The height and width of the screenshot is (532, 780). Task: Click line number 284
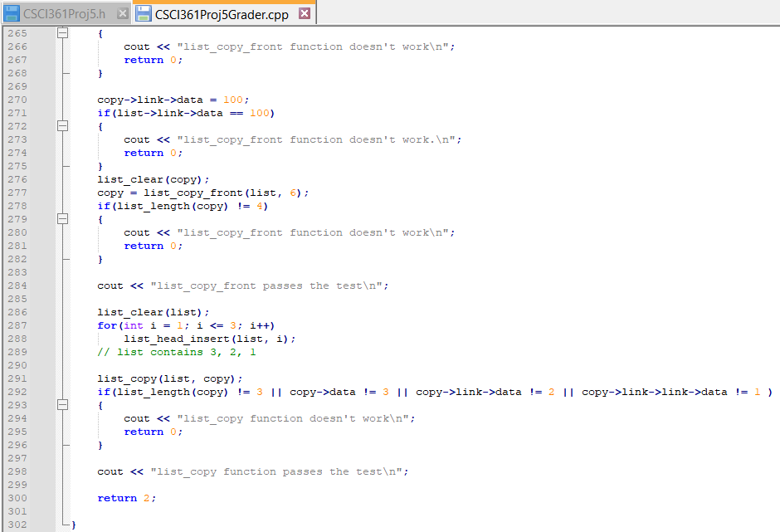pyautogui.click(x=17, y=286)
